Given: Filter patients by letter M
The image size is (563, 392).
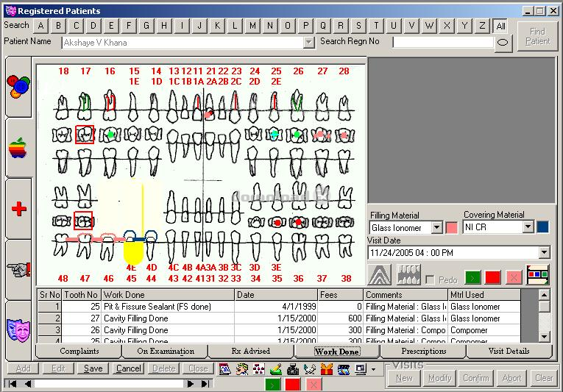Looking at the screenshot, I should click(x=252, y=26).
